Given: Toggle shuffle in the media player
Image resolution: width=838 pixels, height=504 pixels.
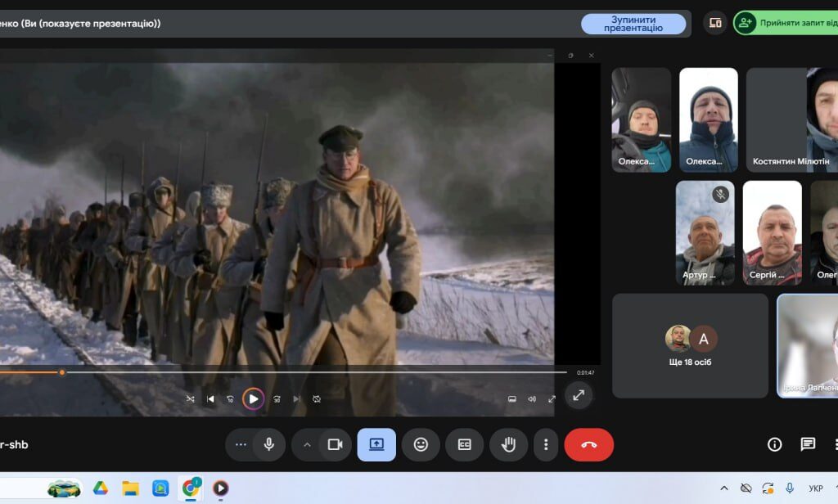Looking at the screenshot, I should point(191,399).
